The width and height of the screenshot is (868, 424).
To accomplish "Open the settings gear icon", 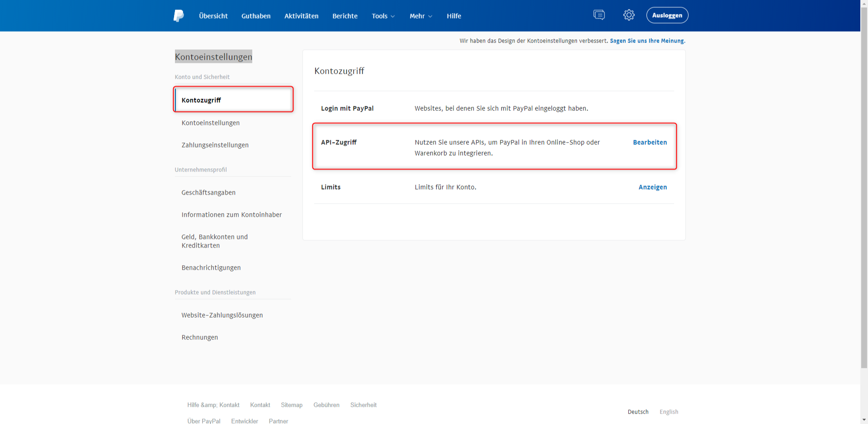I will click(628, 15).
